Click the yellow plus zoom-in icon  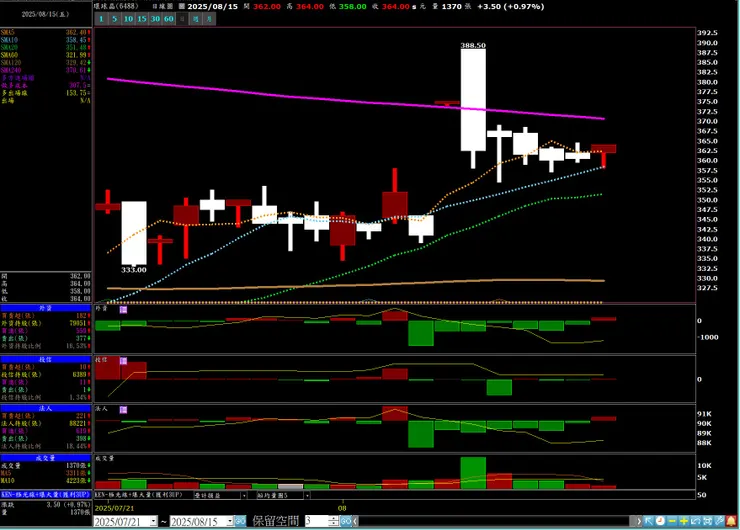point(684,521)
